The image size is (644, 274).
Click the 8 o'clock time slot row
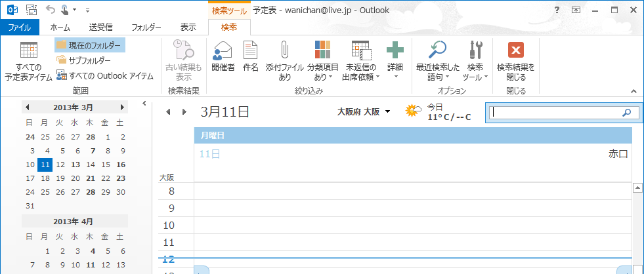tap(412, 191)
